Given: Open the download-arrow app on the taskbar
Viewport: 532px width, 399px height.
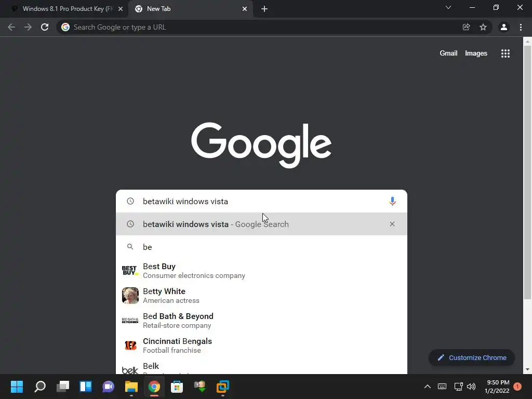Looking at the screenshot, I should tap(200, 387).
